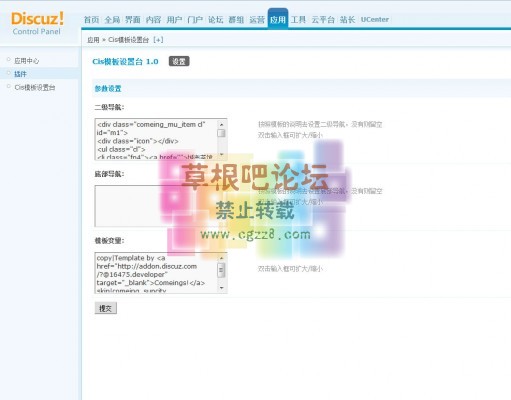Click down arrow of 模板变量 scrollbar
Viewport: 511px width, 400px height.
tap(222, 288)
